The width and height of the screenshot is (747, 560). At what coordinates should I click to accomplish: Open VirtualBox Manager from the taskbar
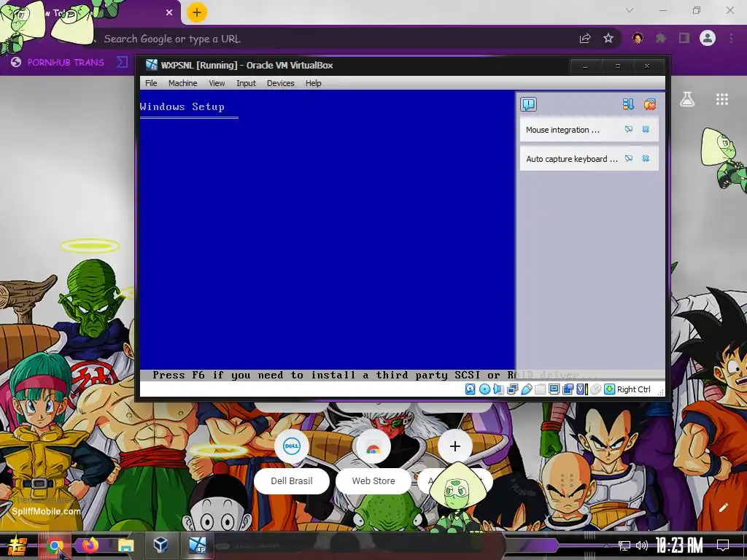tap(161, 545)
